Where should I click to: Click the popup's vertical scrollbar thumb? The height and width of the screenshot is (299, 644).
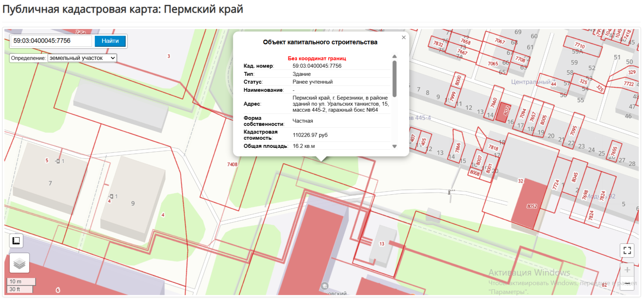pyautogui.click(x=394, y=79)
